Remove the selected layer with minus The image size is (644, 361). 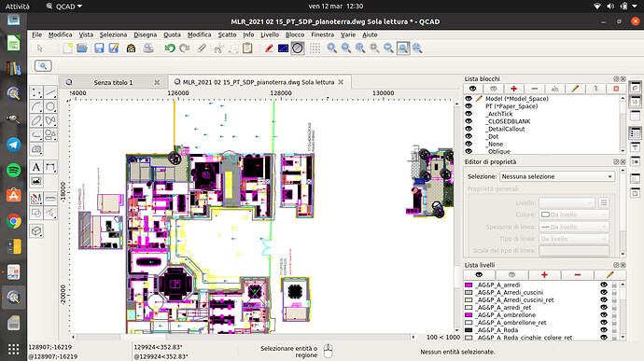point(577,275)
